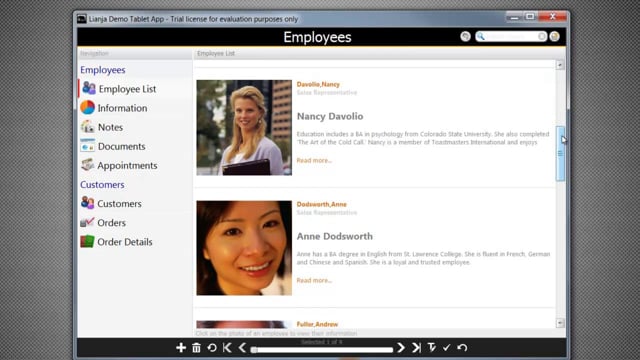Click Read more under Anne Dodsworth

[x=314, y=280]
